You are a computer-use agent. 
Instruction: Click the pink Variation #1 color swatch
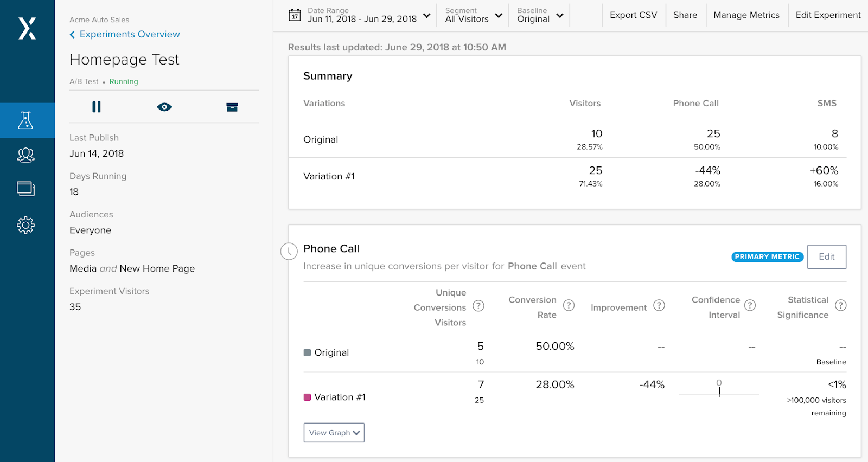307,397
